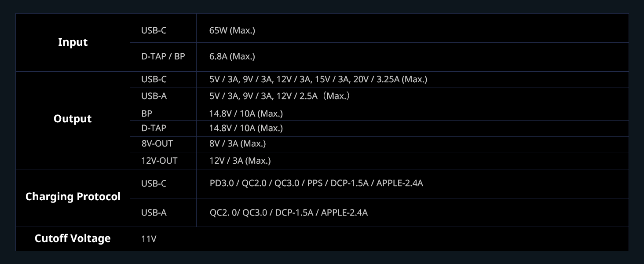
Task: Select the BP label in Output section
Action: 146,114
